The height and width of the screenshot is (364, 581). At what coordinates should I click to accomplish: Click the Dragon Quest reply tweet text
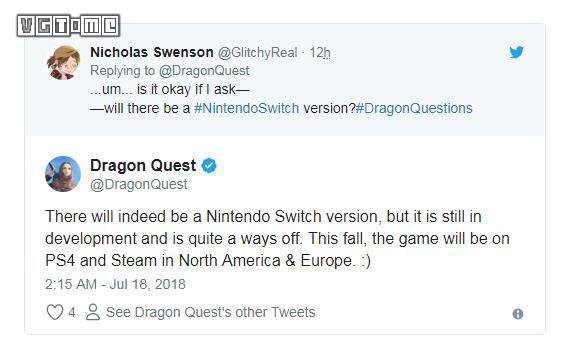click(278, 238)
